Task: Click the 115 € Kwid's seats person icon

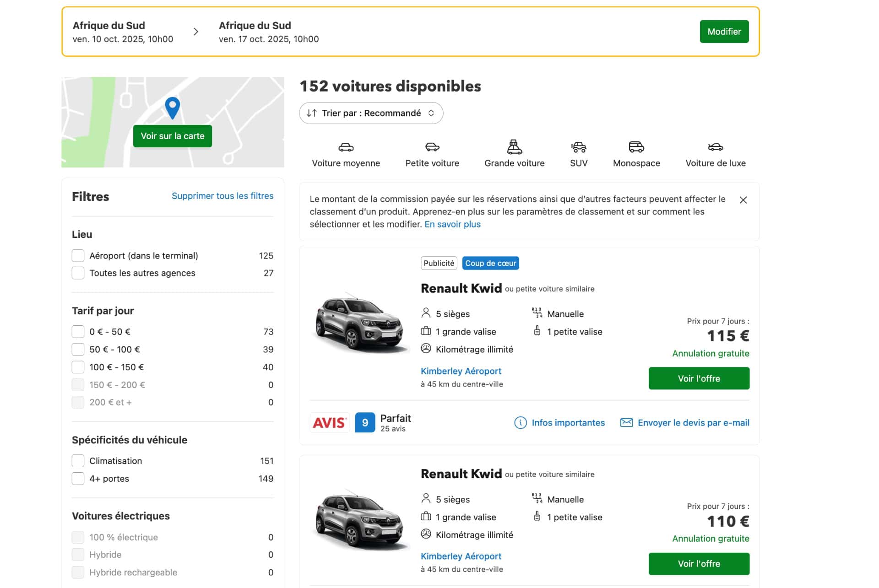Action: pos(426,313)
